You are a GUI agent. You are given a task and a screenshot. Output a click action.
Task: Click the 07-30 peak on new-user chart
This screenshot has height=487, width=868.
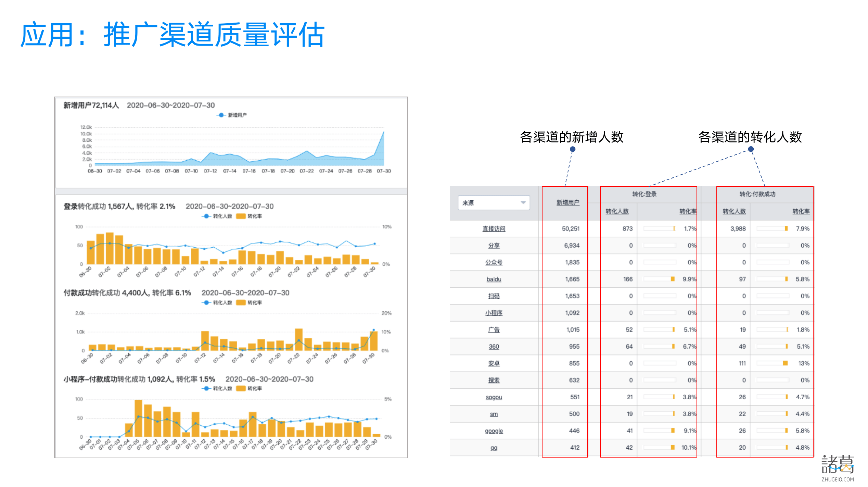[x=383, y=132]
